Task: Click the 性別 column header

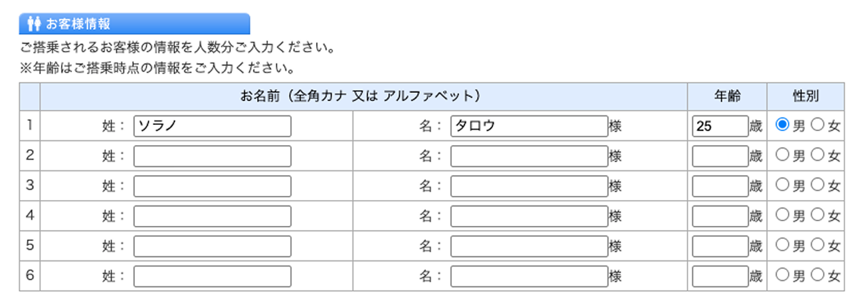Action: tap(806, 96)
